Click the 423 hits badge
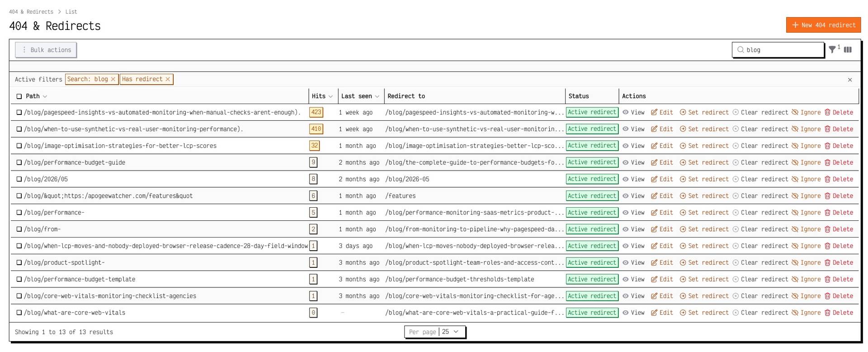The image size is (868, 352). 316,112
